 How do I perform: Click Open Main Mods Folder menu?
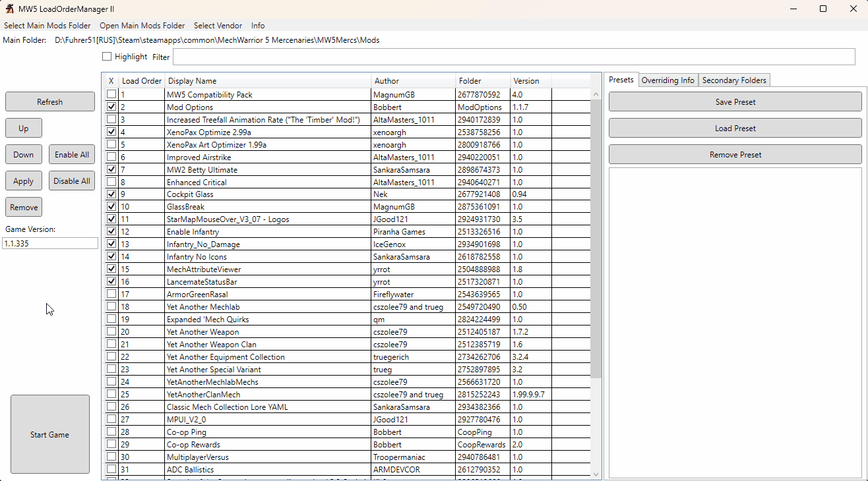click(142, 26)
